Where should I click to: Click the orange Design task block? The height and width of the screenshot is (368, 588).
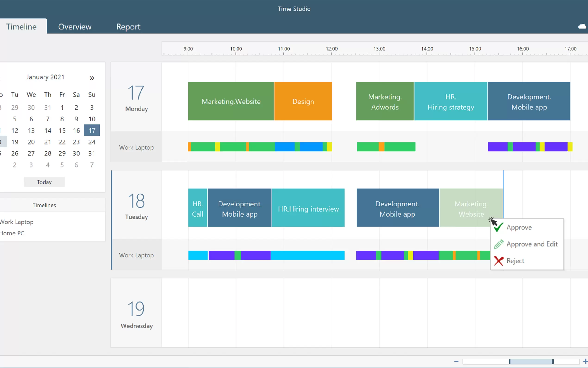click(303, 101)
